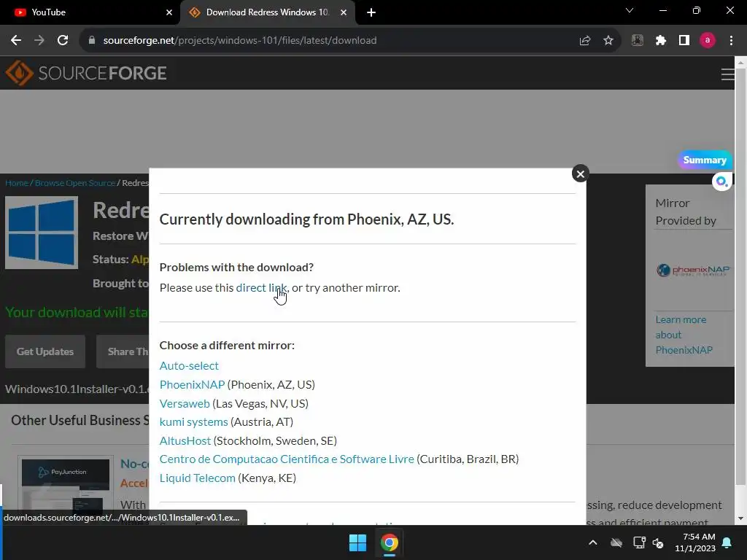Viewport: 747px width, 560px height.
Task: Open the Chrome profile avatar
Action: point(708,41)
